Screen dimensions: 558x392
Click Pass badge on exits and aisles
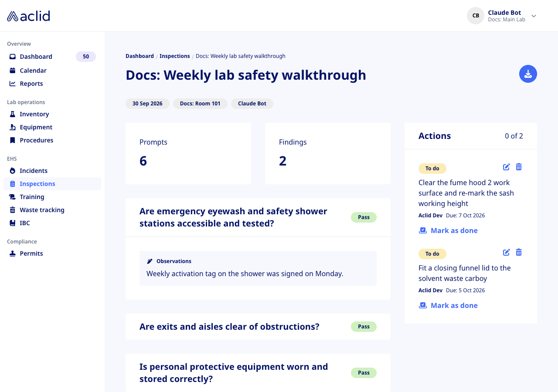point(364,327)
